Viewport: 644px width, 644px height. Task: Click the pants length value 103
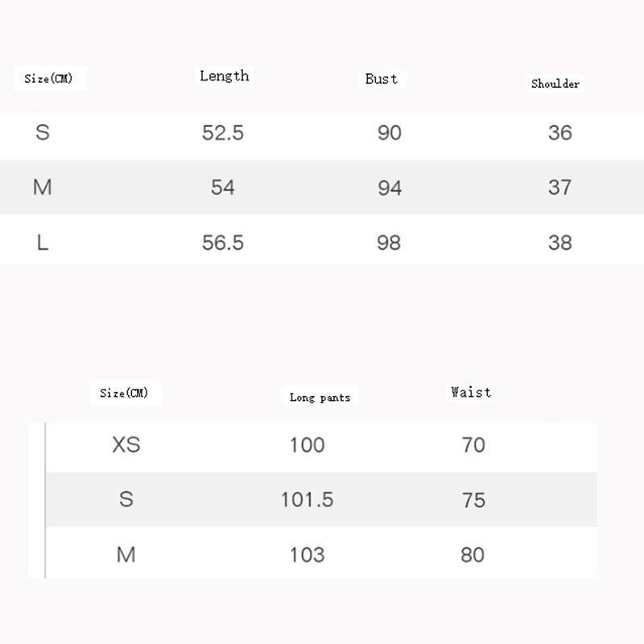coord(307,555)
